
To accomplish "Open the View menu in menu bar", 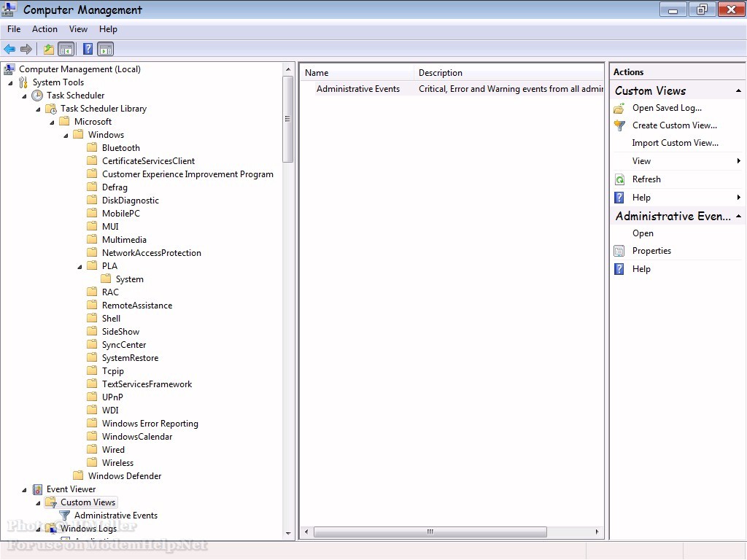I will [x=78, y=29].
